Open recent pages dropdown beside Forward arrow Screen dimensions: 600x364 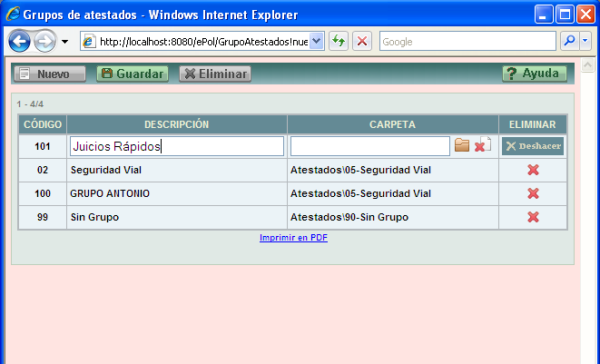click(65, 42)
